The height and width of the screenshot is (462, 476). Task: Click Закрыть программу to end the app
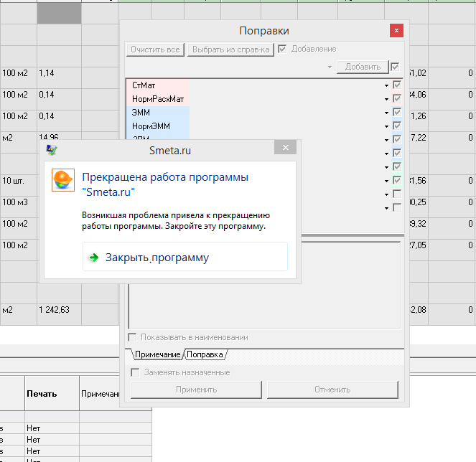185,257
